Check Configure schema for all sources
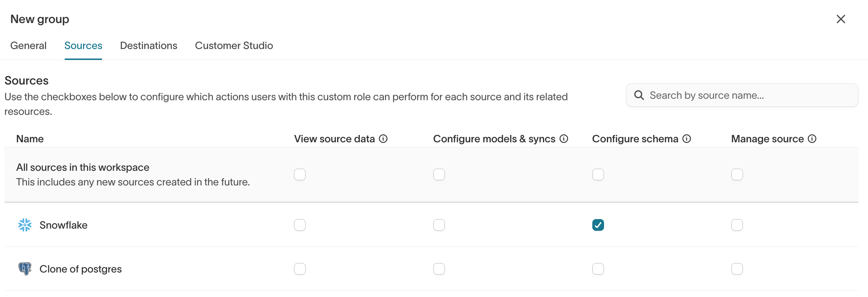This screenshot has height=297, width=868. tap(597, 174)
